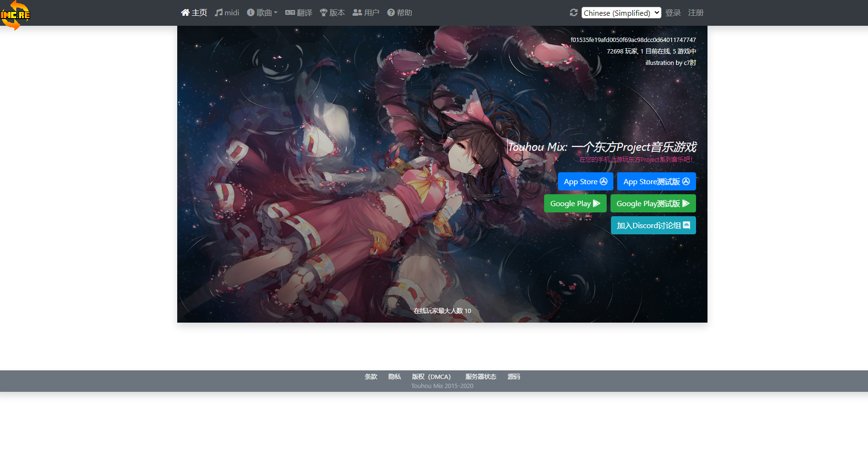Click the App Store测试版 beta button
The height and width of the screenshot is (451, 868).
(x=656, y=182)
